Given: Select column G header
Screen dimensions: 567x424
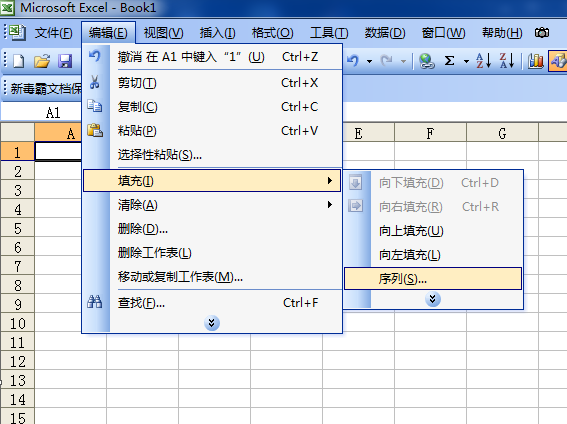Looking at the screenshot, I should 502,133.
